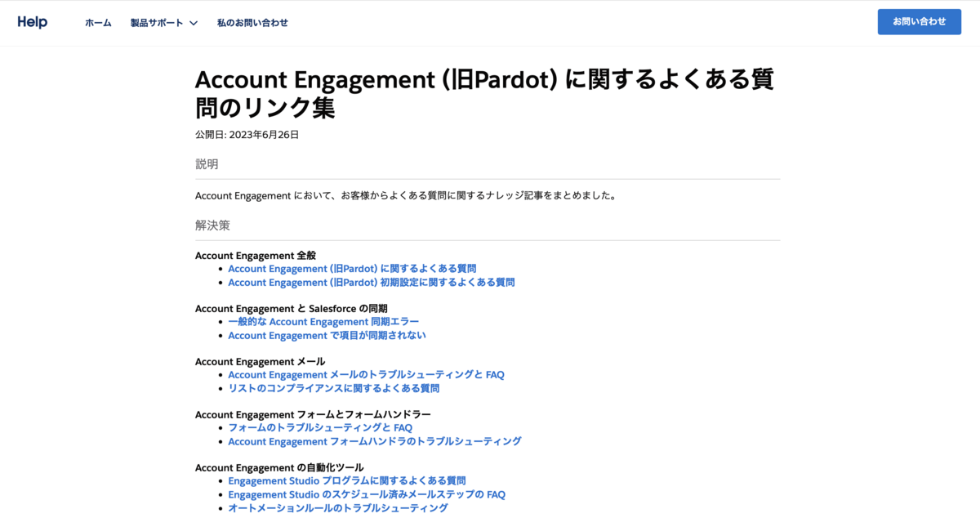The height and width of the screenshot is (518, 980).
Task: Click Account Engagement の自動化ツール subheading
Action: 279,467
